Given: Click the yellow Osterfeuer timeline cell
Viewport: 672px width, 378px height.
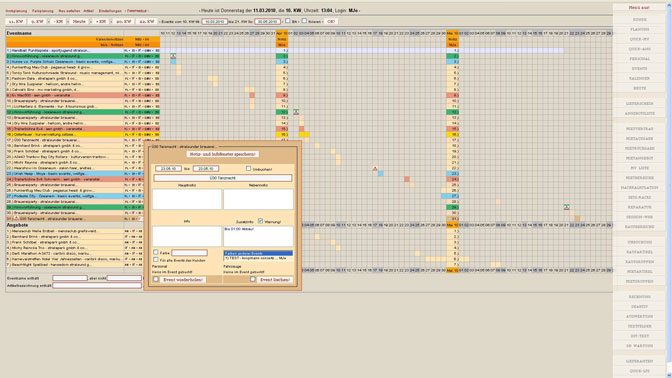Looking at the screenshot, I should point(304,134).
